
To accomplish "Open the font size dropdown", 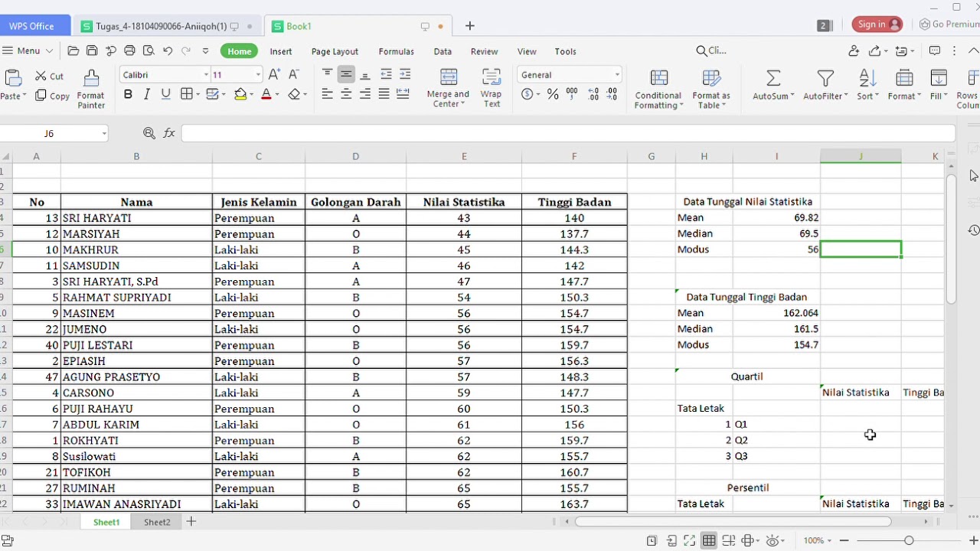I will click(x=257, y=75).
